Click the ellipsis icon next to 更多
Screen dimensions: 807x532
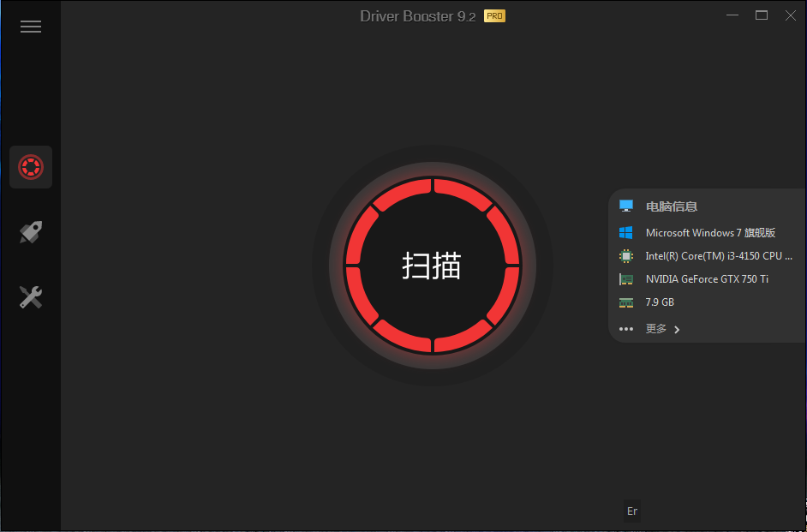pyautogui.click(x=626, y=328)
